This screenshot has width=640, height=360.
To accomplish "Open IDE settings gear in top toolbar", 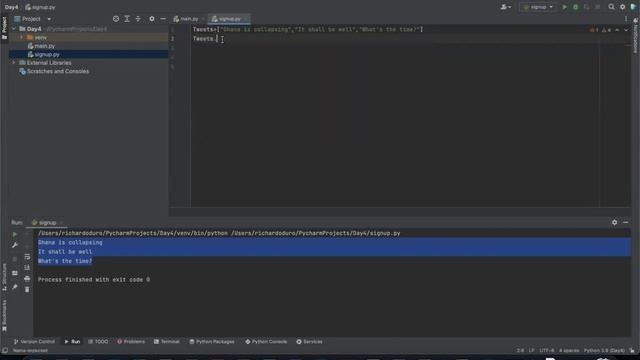I will coord(622,7).
